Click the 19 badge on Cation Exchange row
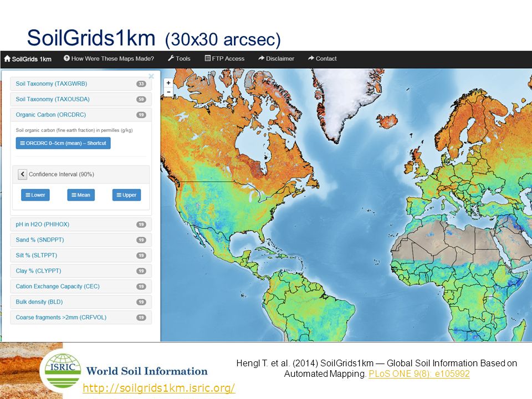Image resolution: width=532 pixels, height=399 pixels. pyautogui.click(x=141, y=287)
